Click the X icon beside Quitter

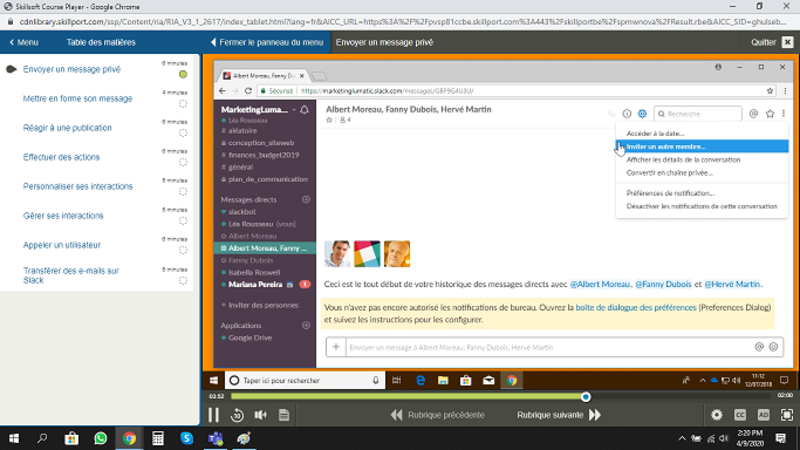coord(788,42)
